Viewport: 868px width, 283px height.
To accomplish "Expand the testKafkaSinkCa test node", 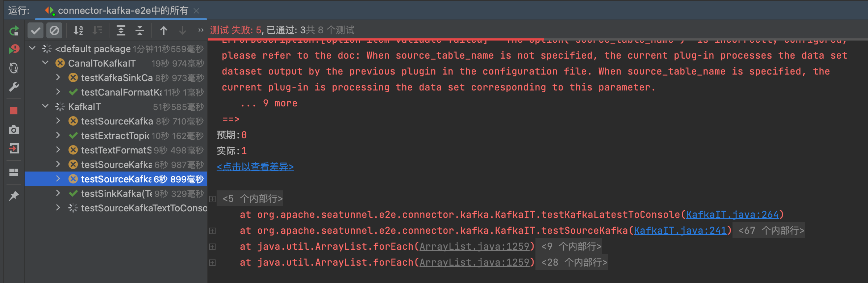I will [58, 77].
